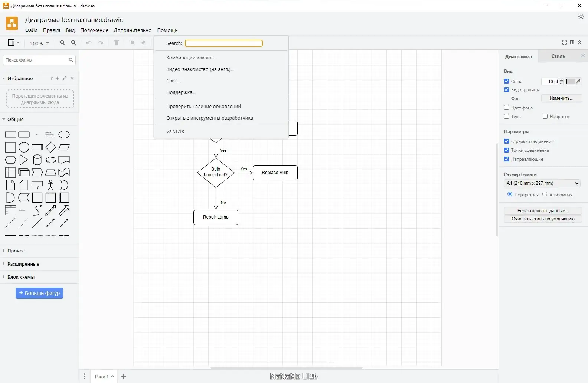Image resolution: width=588 pixels, height=383 pixels.
Task: Select the Альбомная orientation radio button
Action: [545, 194]
